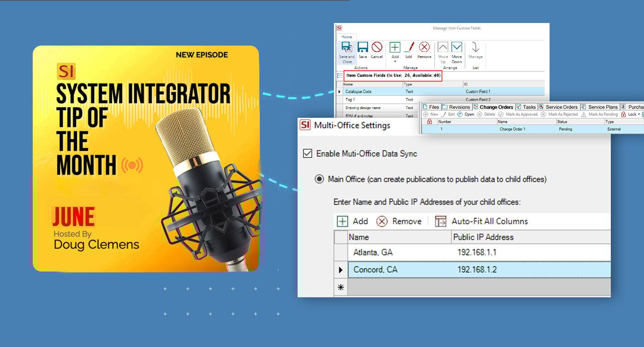Viewport: 644px width, 347px height.
Task: Switch to the Revisions tab
Action: click(x=456, y=107)
